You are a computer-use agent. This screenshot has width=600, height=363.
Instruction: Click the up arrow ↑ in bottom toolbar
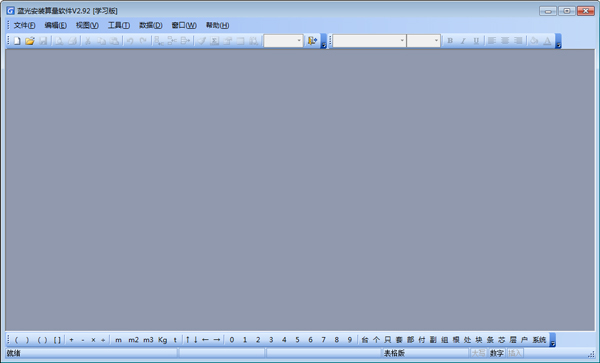point(188,340)
